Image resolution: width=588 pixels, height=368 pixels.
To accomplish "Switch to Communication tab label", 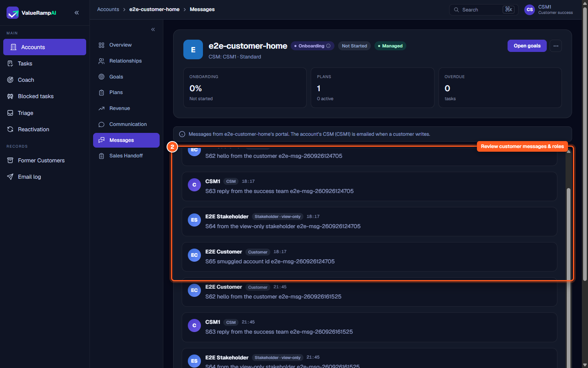I will click(x=128, y=124).
